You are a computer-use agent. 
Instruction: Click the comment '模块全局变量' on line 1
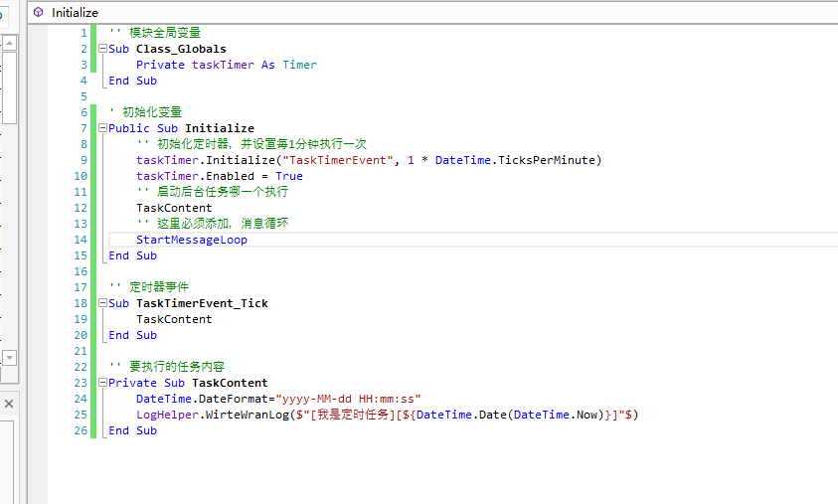[x=165, y=33]
